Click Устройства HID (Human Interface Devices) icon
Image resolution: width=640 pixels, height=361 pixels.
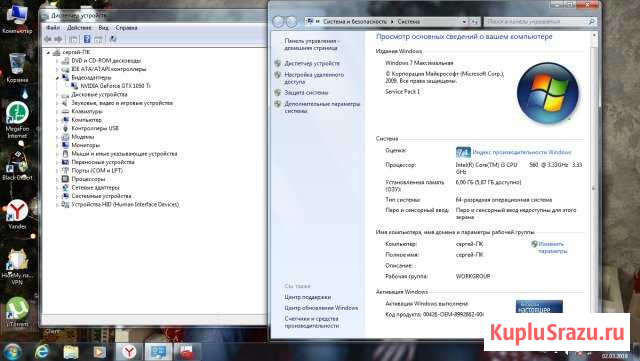point(65,205)
